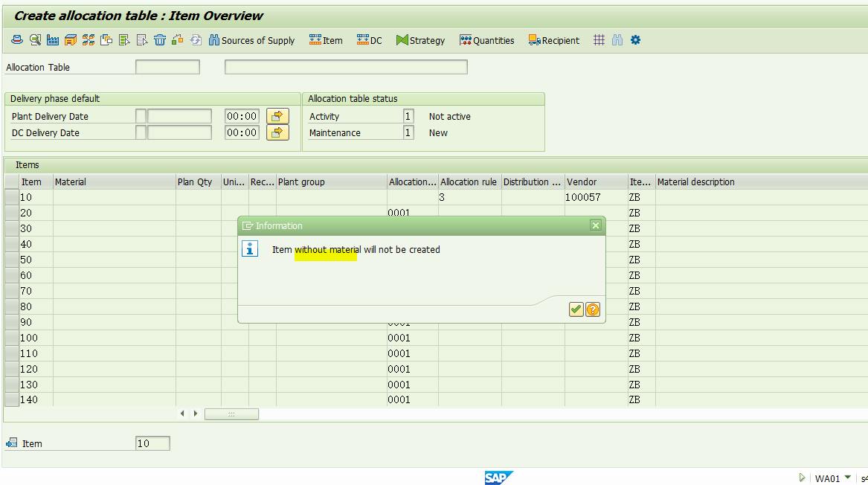This screenshot has width=868, height=485.
Task: Select row selector for item 100
Action: point(12,338)
